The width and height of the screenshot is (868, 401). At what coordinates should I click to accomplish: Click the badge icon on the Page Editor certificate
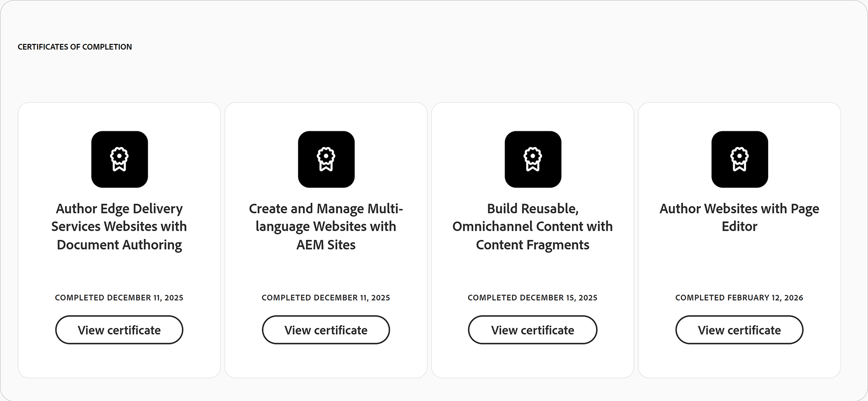(739, 159)
